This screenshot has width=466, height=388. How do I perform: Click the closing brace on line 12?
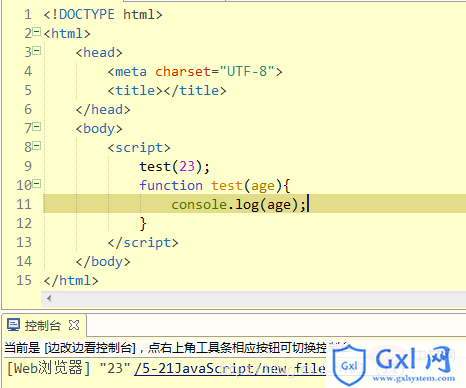click(143, 224)
